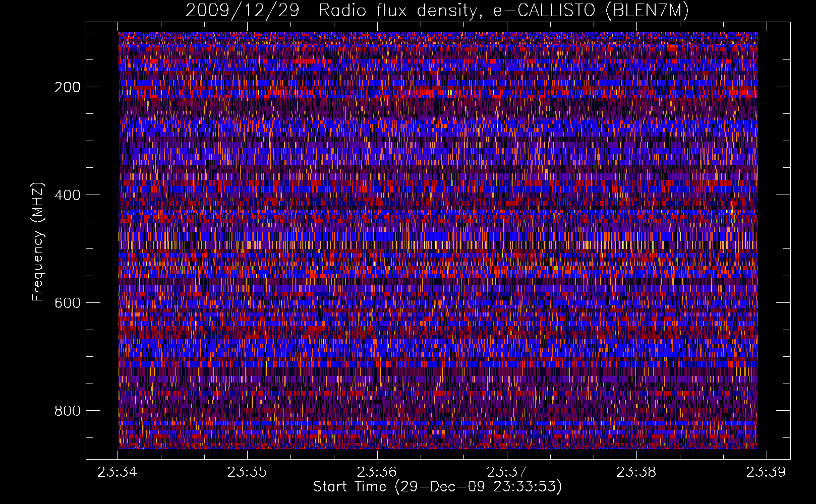
Task: Click the 23:34 time axis label
Action: click(118, 472)
